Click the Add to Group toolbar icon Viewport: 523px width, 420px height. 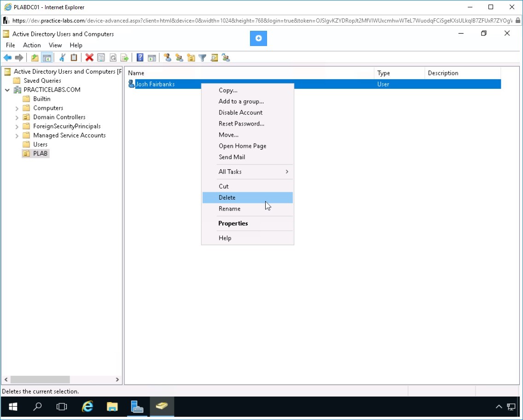226,58
